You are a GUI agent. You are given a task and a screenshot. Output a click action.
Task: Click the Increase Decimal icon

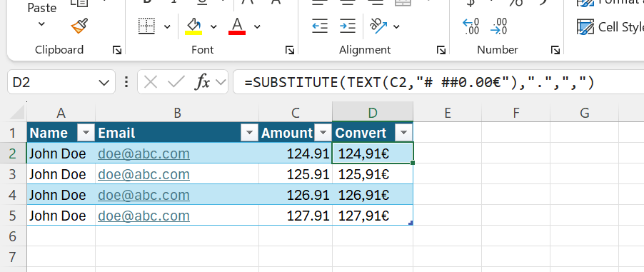point(471,26)
